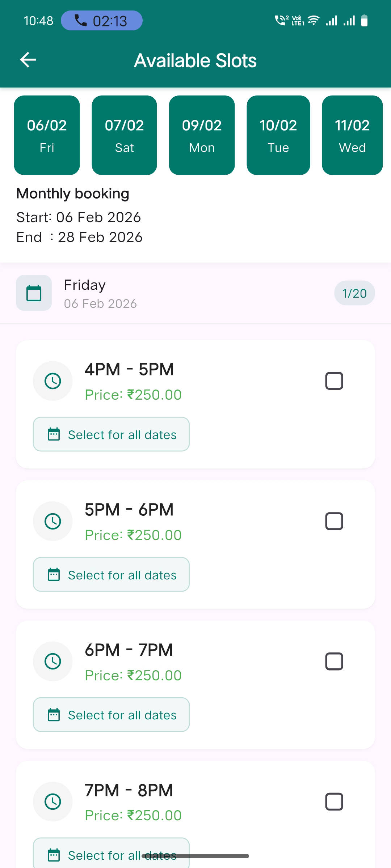Select the 11/02 Wed date tab

click(x=352, y=135)
